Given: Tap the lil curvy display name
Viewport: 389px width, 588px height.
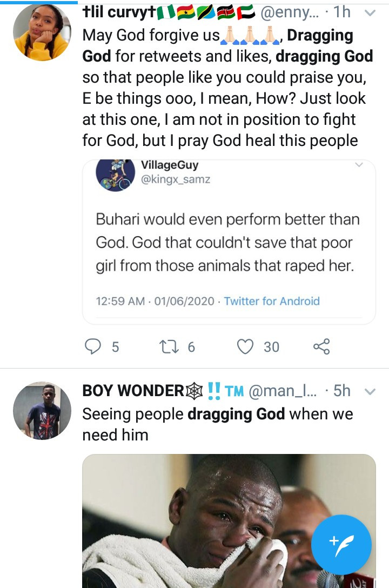Looking at the screenshot, I should pos(119,12).
